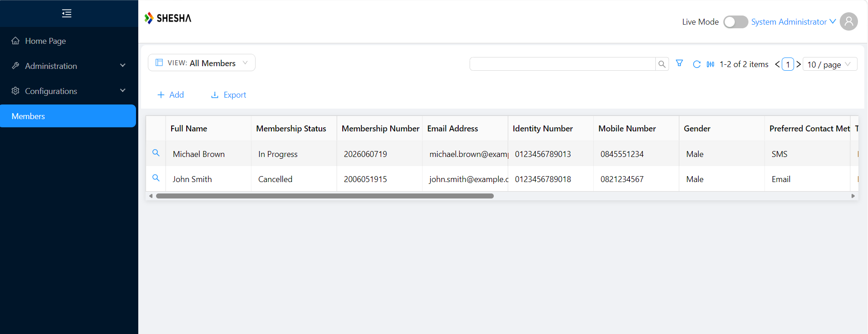
Task: Select Members in the sidebar
Action: point(68,116)
